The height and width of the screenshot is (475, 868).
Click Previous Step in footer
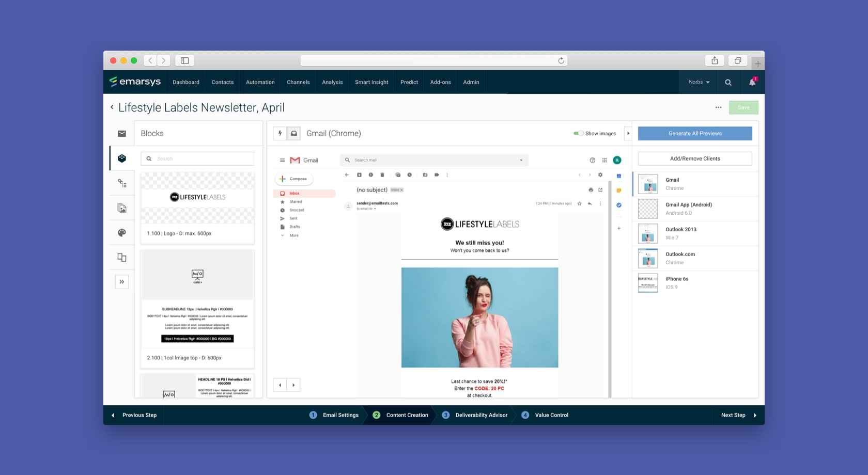point(134,415)
